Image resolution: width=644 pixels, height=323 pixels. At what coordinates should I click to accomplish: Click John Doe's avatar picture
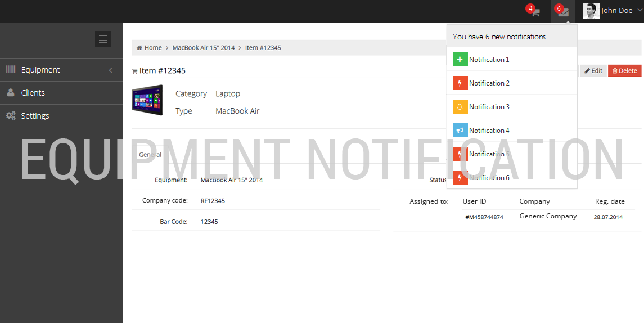591,11
